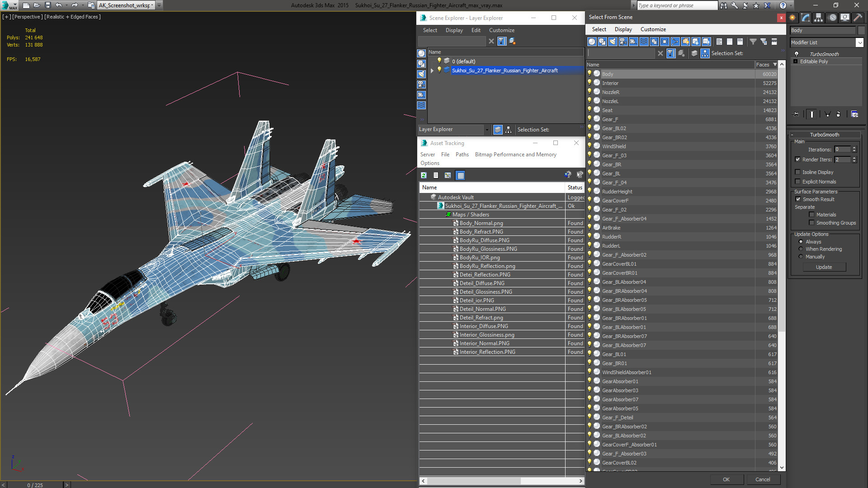Toggle Display Bone objects filter icon
The image size is (868, 488).
[x=675, y=42]
